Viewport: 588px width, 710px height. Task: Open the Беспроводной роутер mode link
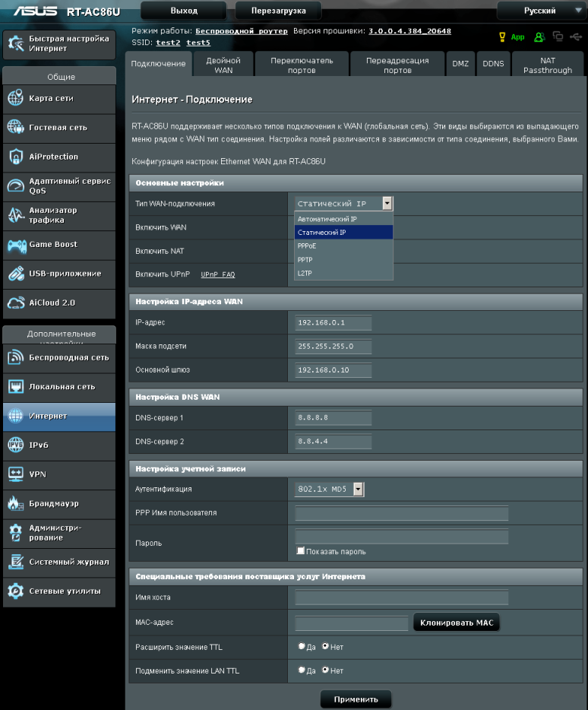[x=242, y=31]
